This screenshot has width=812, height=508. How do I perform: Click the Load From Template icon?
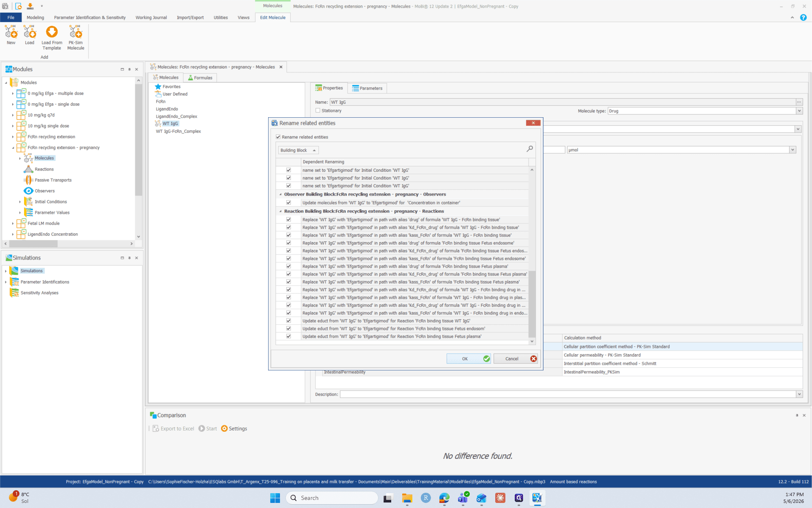[x=52, y=32]
